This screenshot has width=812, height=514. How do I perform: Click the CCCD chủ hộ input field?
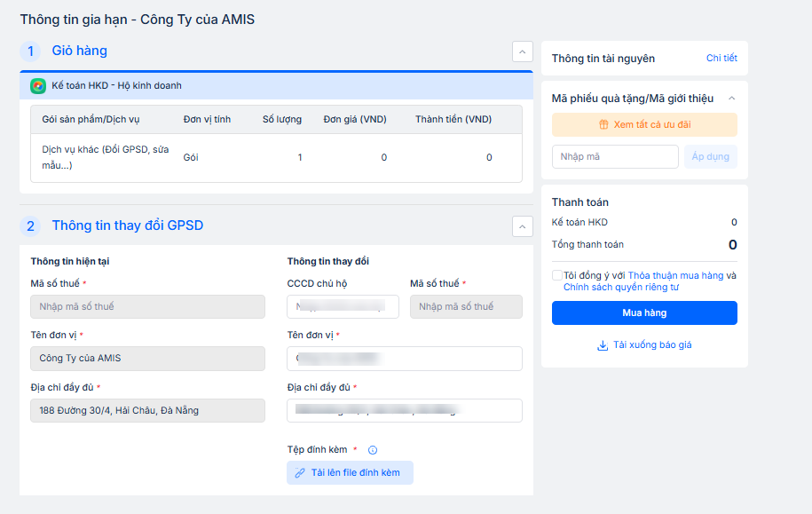click(x=343, y=307)
